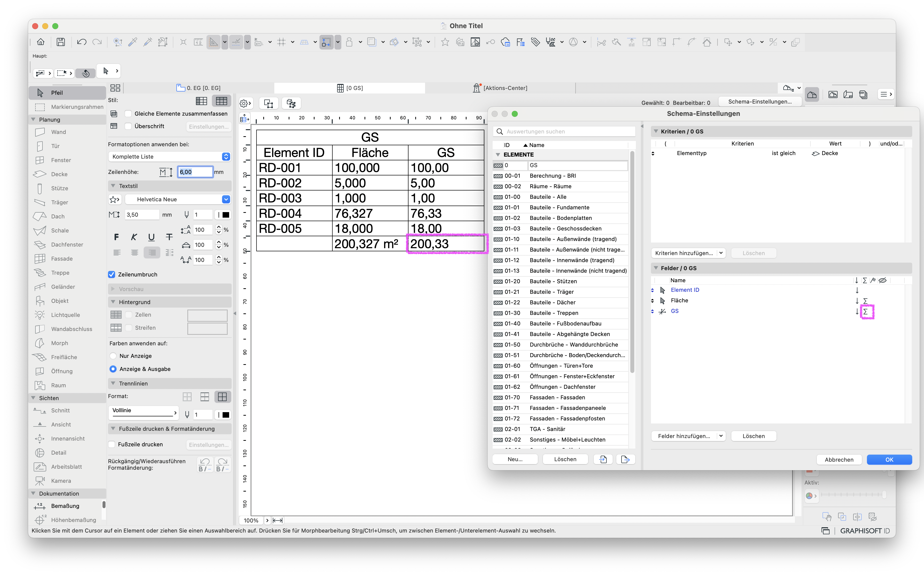Select Anzeige & Ausgabe radio button
The width and height of the screenshot is (924, 575).
(x=113, y=369)
